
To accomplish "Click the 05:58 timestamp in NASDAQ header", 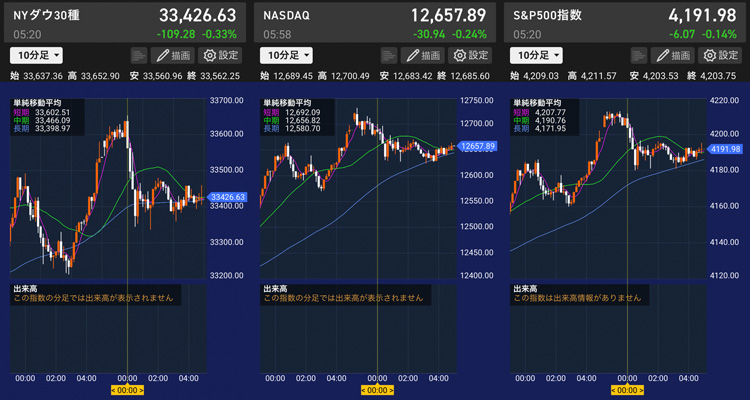I will [277, 34].
